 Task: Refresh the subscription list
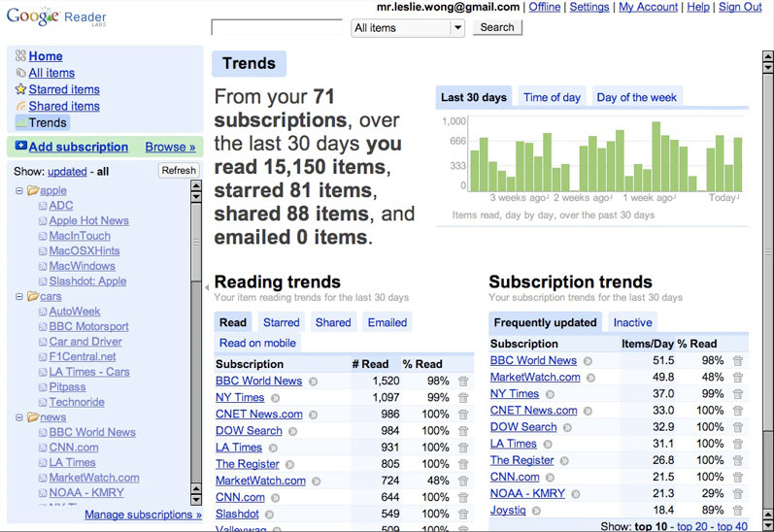point(179,170)
